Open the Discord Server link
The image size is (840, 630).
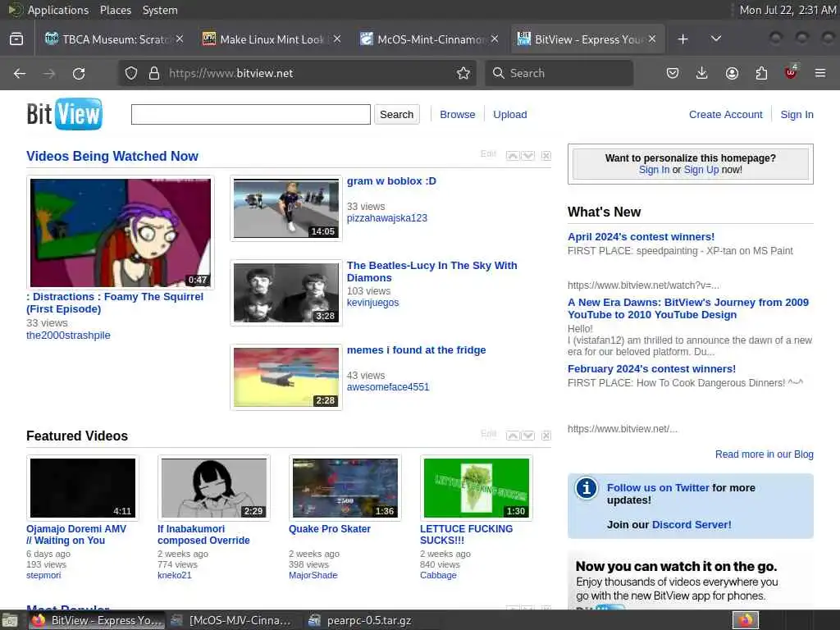coord(691,525)
